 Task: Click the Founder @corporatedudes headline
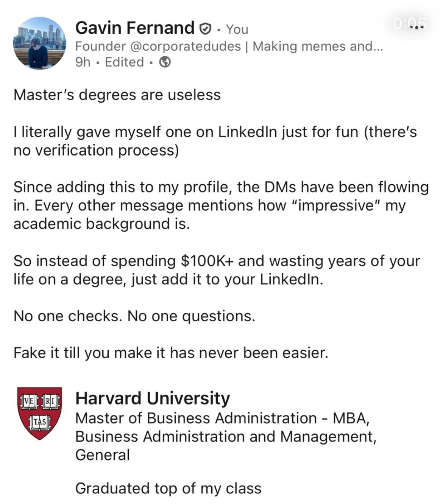(158, 46)
